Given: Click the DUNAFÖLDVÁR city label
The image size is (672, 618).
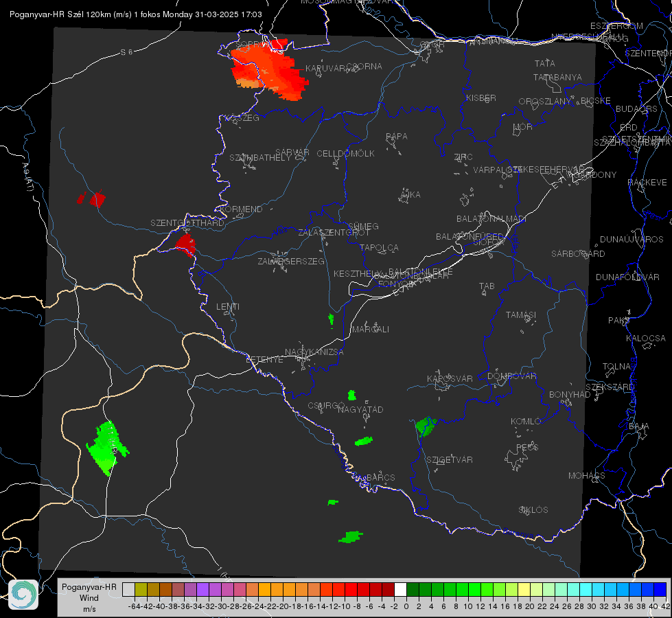Looking at the screenshot, I should pyautogui.click(x=627, y=277).
